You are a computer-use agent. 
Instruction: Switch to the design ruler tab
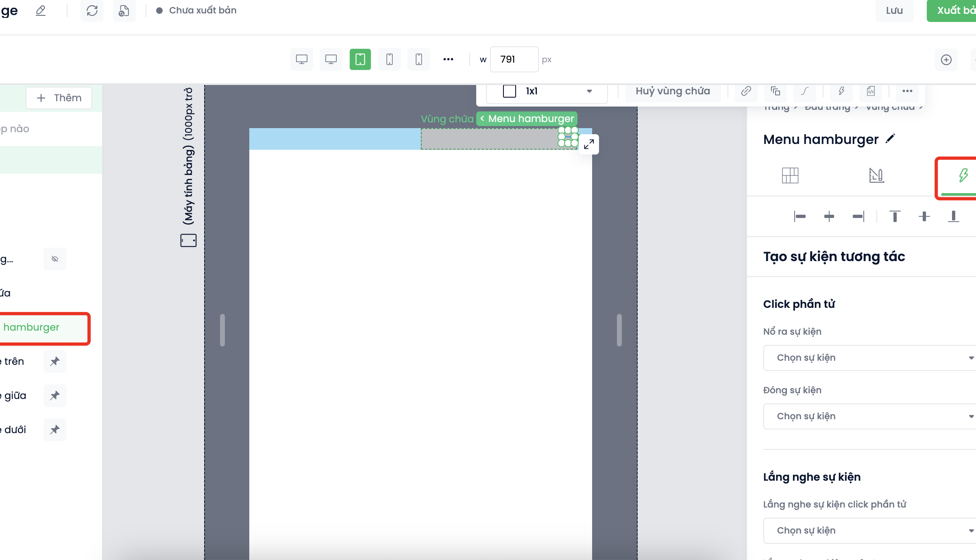click(x=876, y=175)
